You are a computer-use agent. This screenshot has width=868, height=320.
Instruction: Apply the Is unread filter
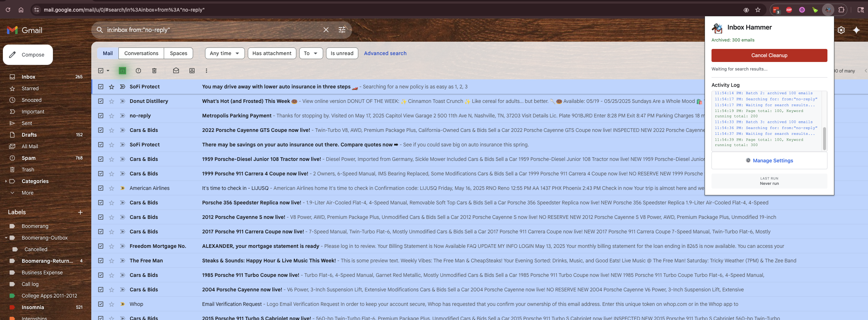click(x=342, y=53)
